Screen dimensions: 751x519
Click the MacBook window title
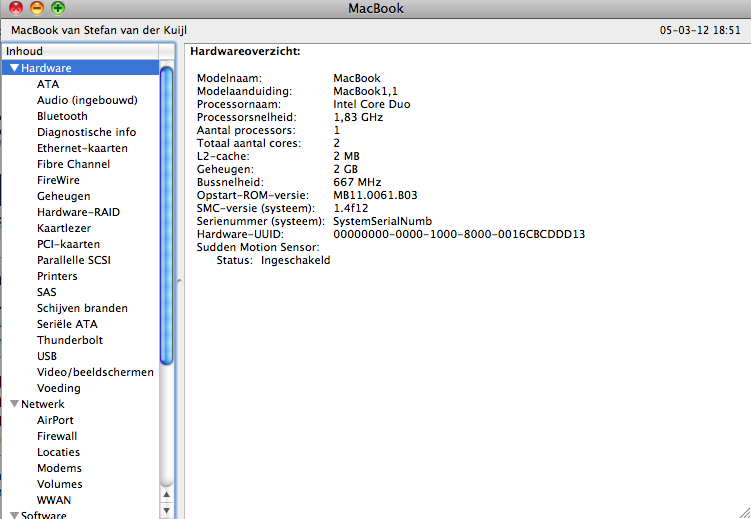(x=376, y=8)
